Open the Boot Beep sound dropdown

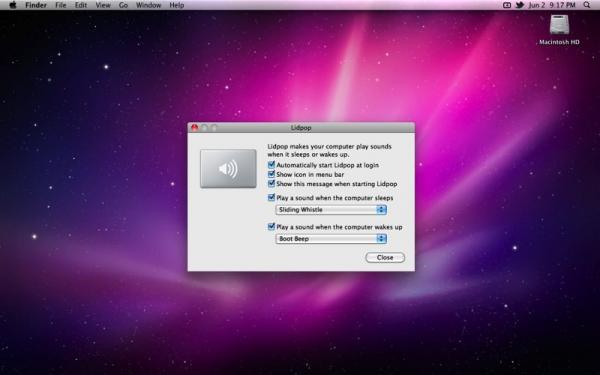331,239
